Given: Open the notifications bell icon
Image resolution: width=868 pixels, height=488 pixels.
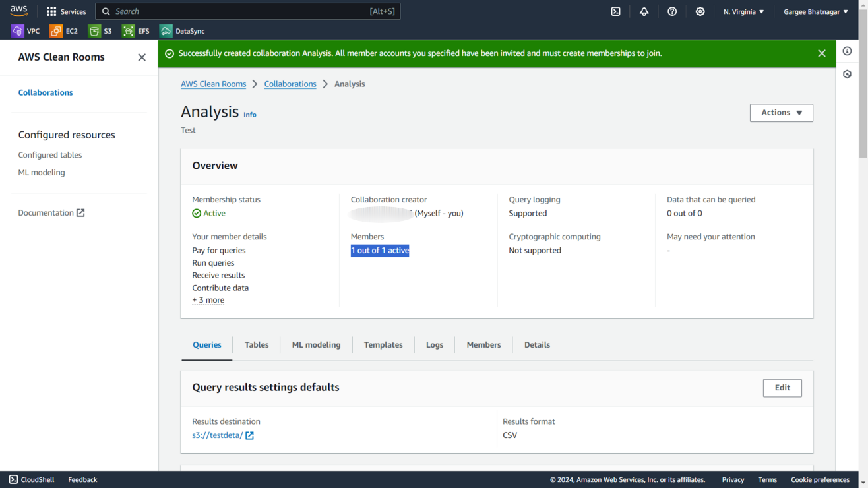Looking at the screenshot, I should [644, 11].
